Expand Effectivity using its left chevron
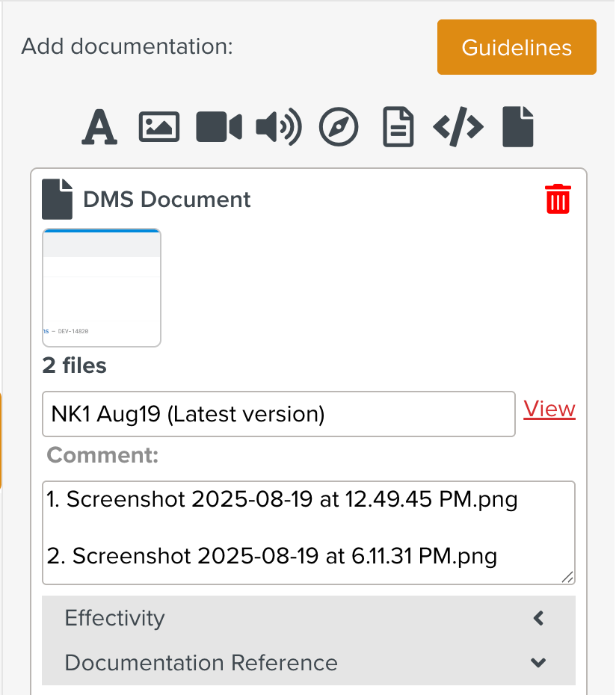 point(538,618)
